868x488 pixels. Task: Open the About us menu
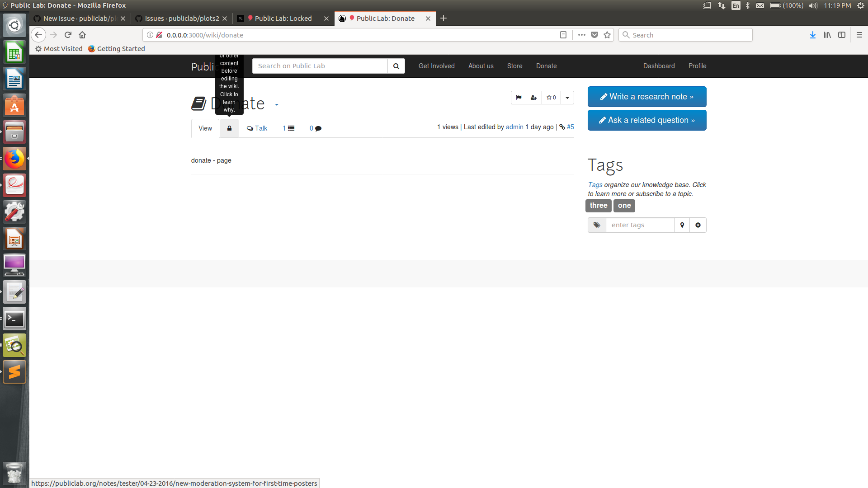(x=481, y=66)
